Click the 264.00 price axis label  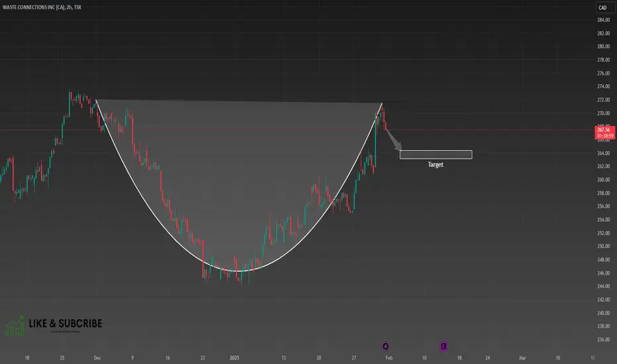click(603, 153)
